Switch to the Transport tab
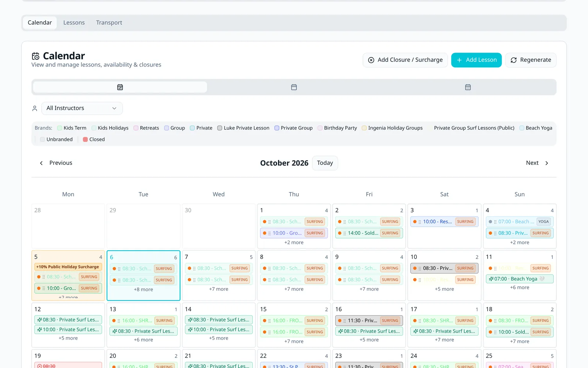The image size is (588, 368). pos(109,22)
